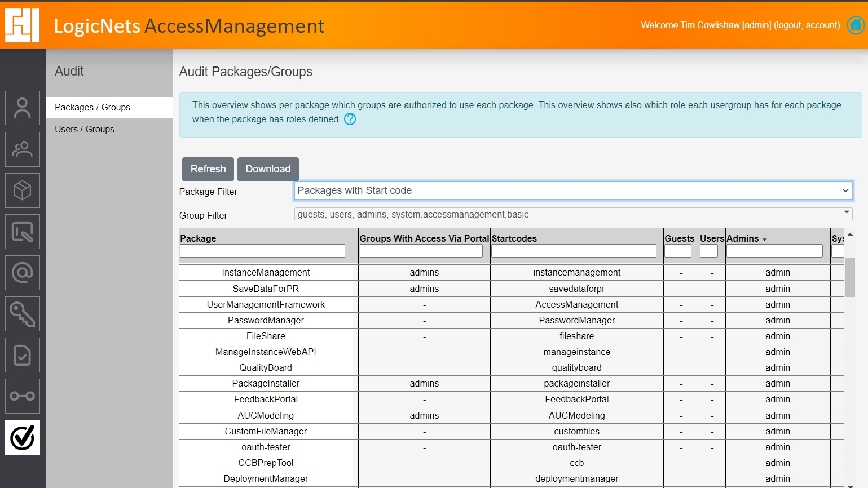Screen dimensions: 868x488
Task: Click the Admins column filter field
Action: [x=774, y=251]
